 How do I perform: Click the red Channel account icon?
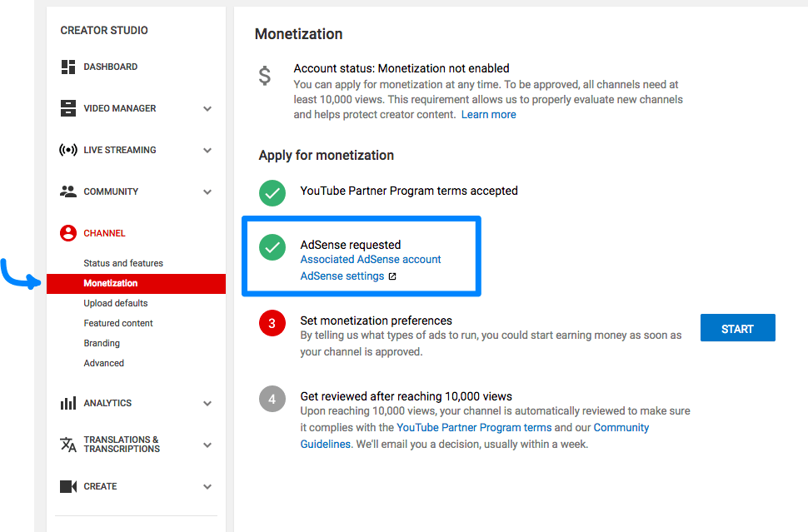point(68,233)
